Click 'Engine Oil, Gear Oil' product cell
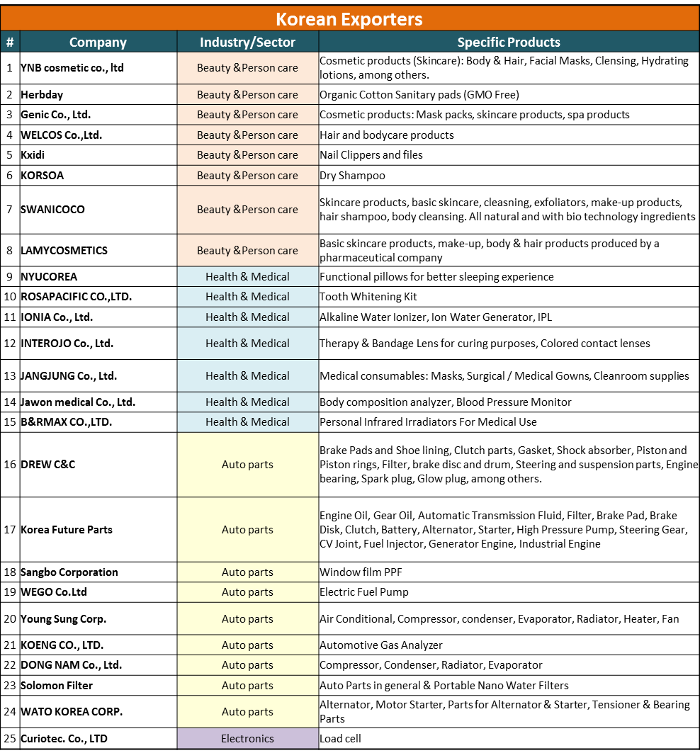 click(509, 530)
